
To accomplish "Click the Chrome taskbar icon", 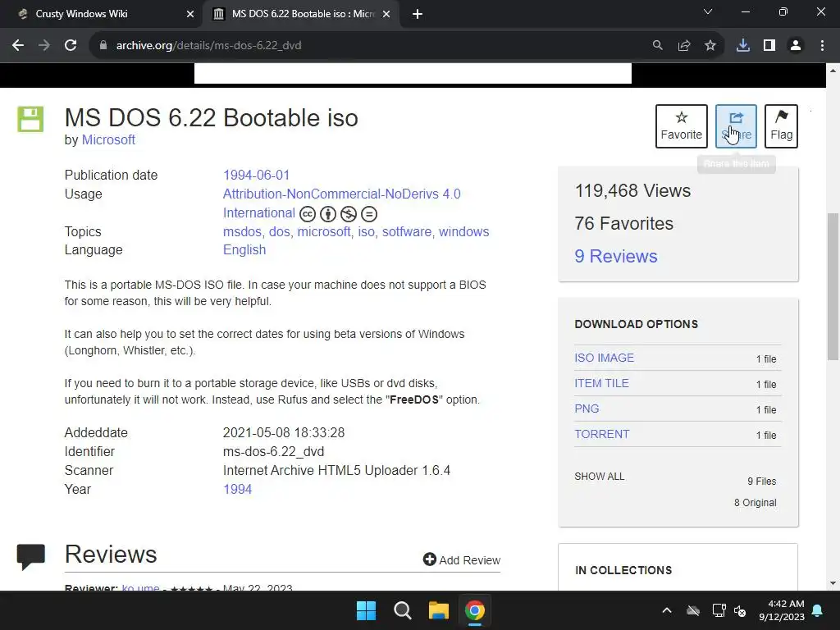I will 475,610.
